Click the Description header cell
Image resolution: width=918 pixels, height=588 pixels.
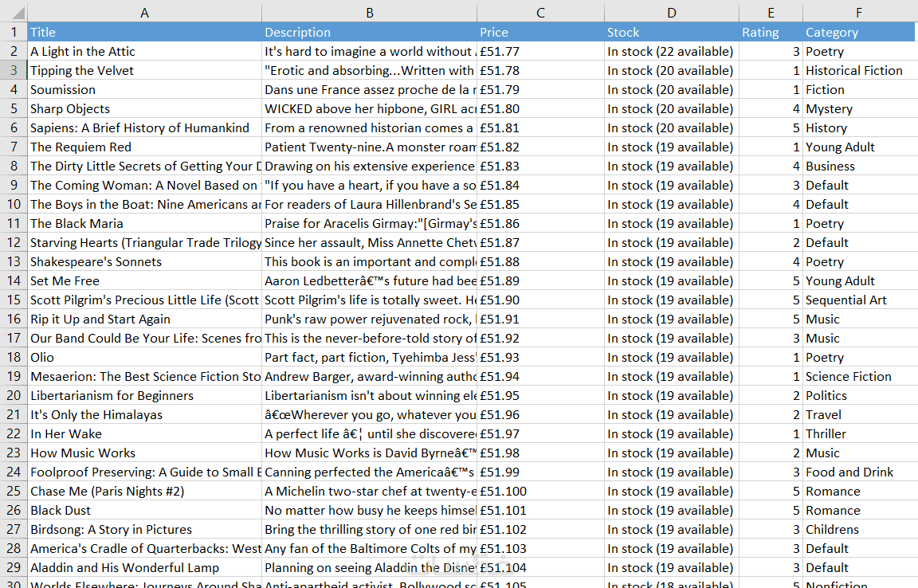pyautogui.click(x=370, y=32)
